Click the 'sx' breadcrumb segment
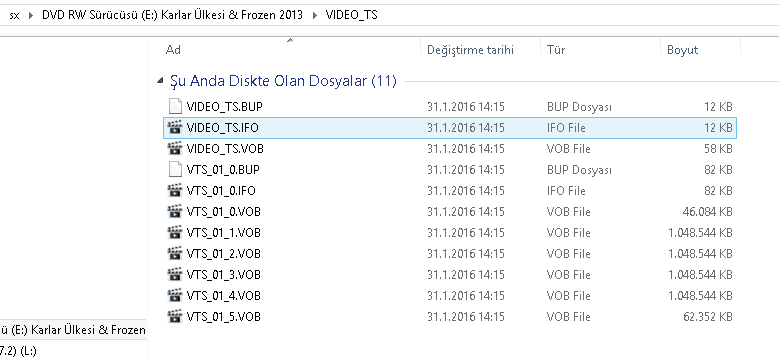The image size is (779, 361). point(14,15)
